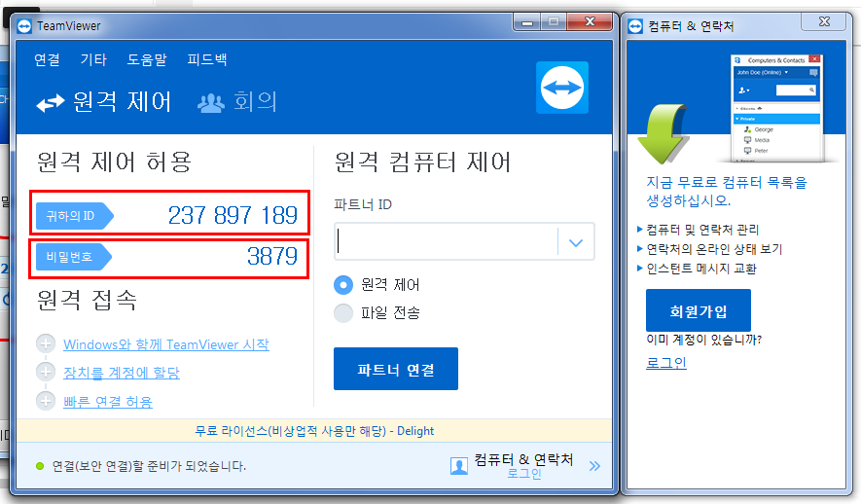The image size is (861, 504).
Task: Click the plus icon beside 빠른 연결 허용
Action: [x=46, y=401]
